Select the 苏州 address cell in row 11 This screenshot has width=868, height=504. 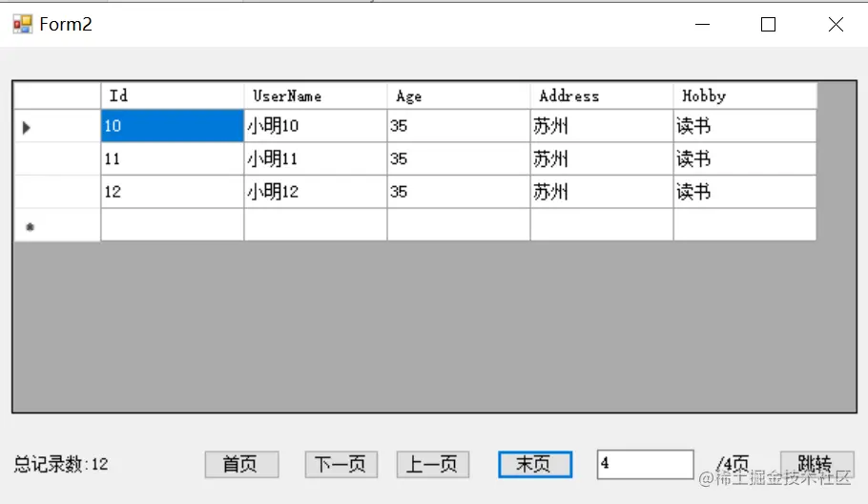click(x=602, y=159)
